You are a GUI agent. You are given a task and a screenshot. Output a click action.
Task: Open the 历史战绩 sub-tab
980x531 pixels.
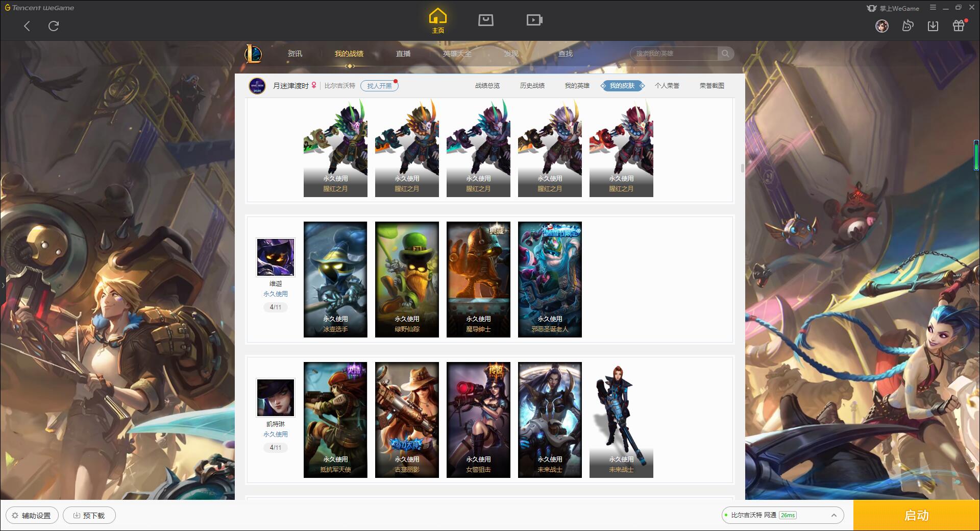(532, 86)
